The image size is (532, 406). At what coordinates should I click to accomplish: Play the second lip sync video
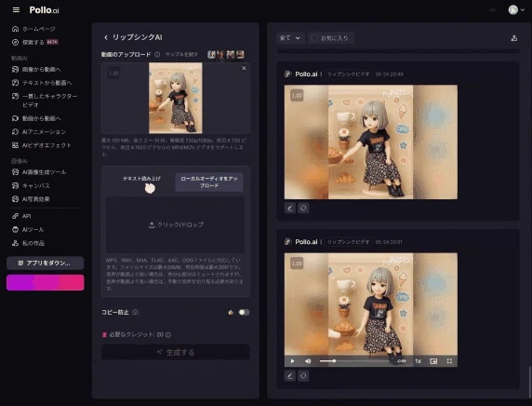tap(292, 361)
